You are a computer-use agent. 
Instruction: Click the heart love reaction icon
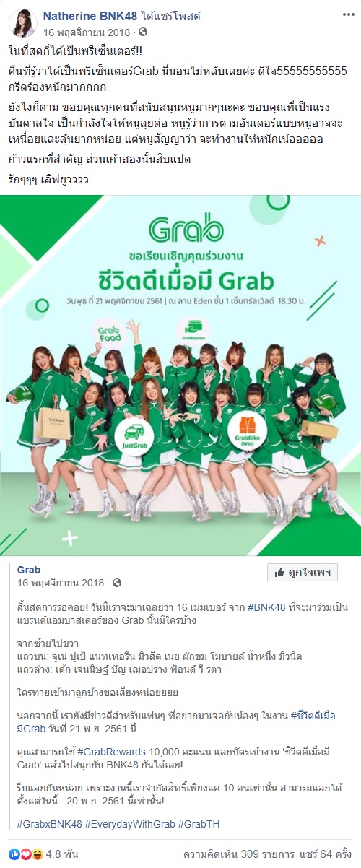tap(26, 853)
